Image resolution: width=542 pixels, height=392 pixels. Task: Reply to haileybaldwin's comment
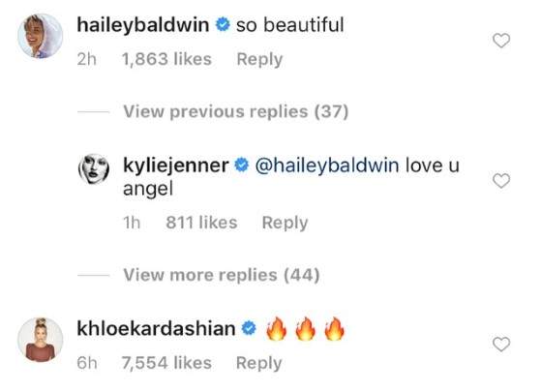click(259, 59)
